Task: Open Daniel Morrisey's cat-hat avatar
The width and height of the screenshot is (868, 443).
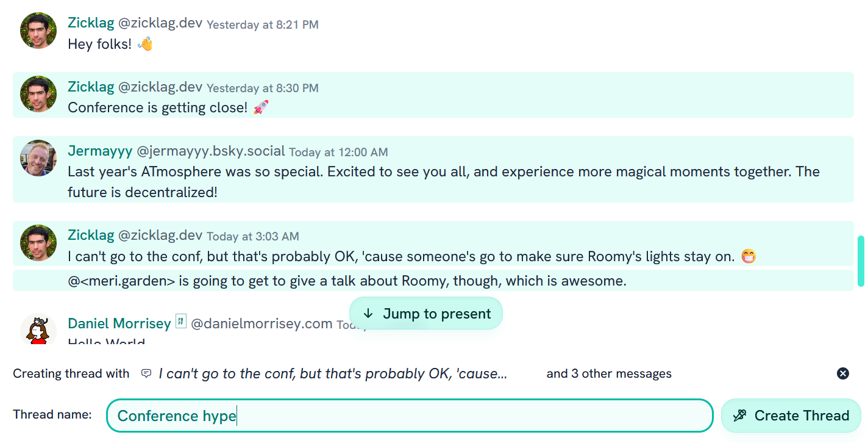Action: pyautogui.click(x=38, y=330)
